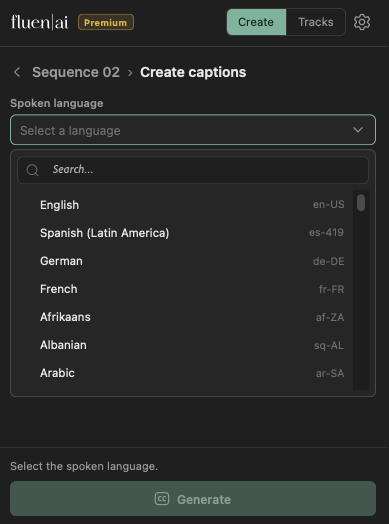Collapse the dropdown using the chevron arrow
The height and width of the screenshot is (524, 389).
358,130
